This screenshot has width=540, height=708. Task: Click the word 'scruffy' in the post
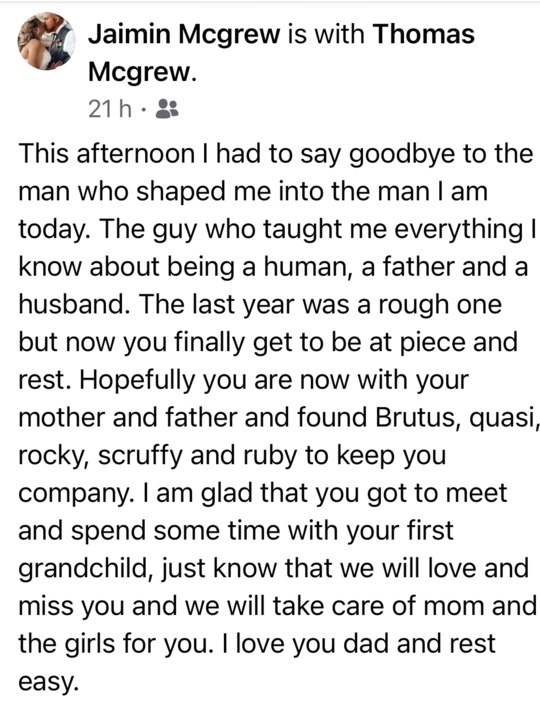[x=140, y=456]
